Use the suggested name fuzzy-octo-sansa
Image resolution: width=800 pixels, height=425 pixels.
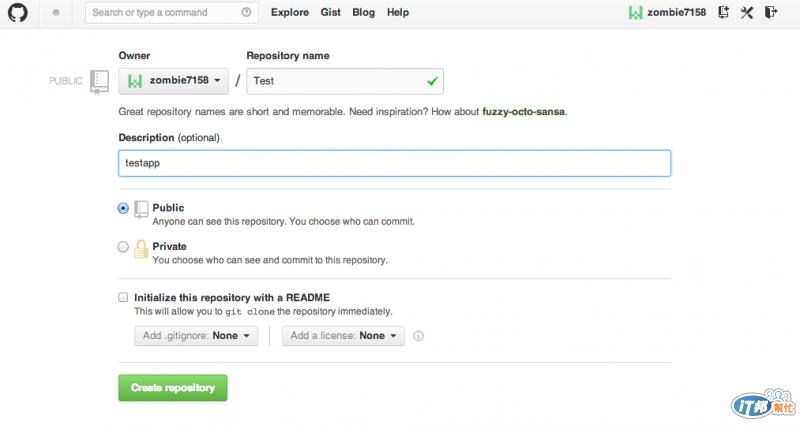pyautogui.click(x=523, y=112)
